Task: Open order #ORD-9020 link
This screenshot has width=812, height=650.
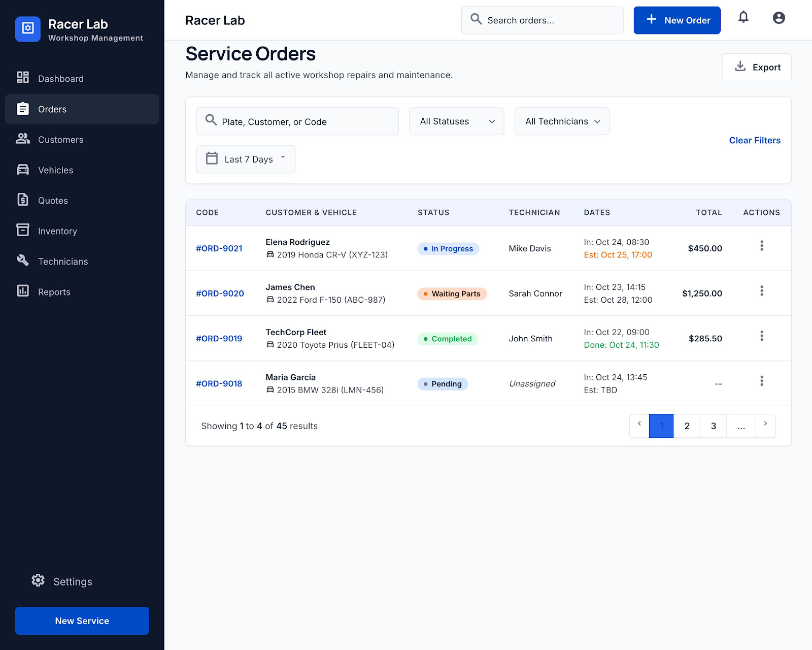Action: coord(220,294)
